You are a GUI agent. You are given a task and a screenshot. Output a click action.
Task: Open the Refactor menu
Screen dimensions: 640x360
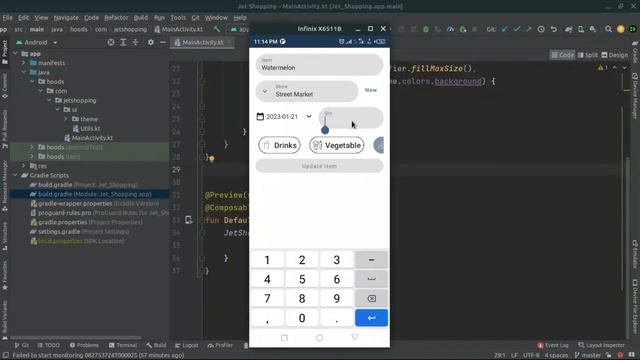point(116,18)
